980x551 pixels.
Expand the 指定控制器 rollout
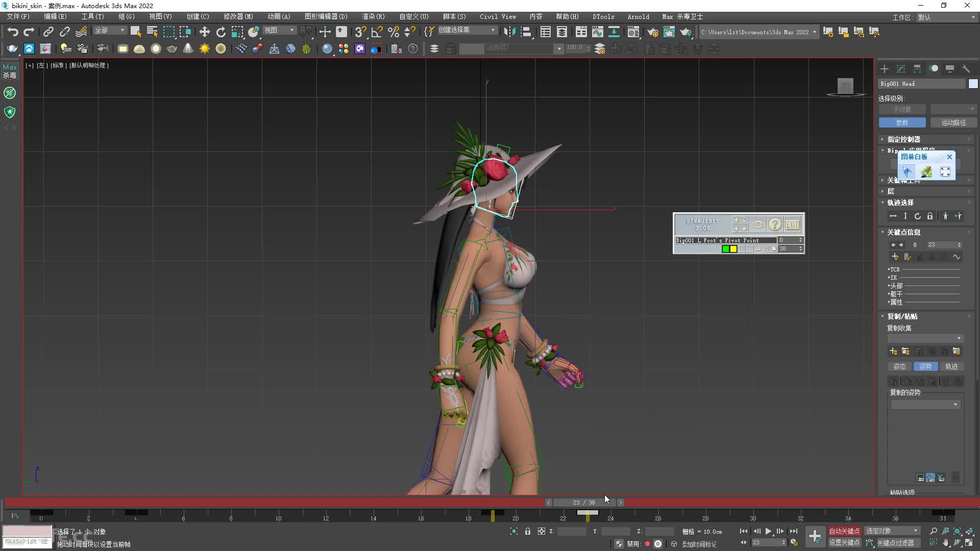(926, 139)
